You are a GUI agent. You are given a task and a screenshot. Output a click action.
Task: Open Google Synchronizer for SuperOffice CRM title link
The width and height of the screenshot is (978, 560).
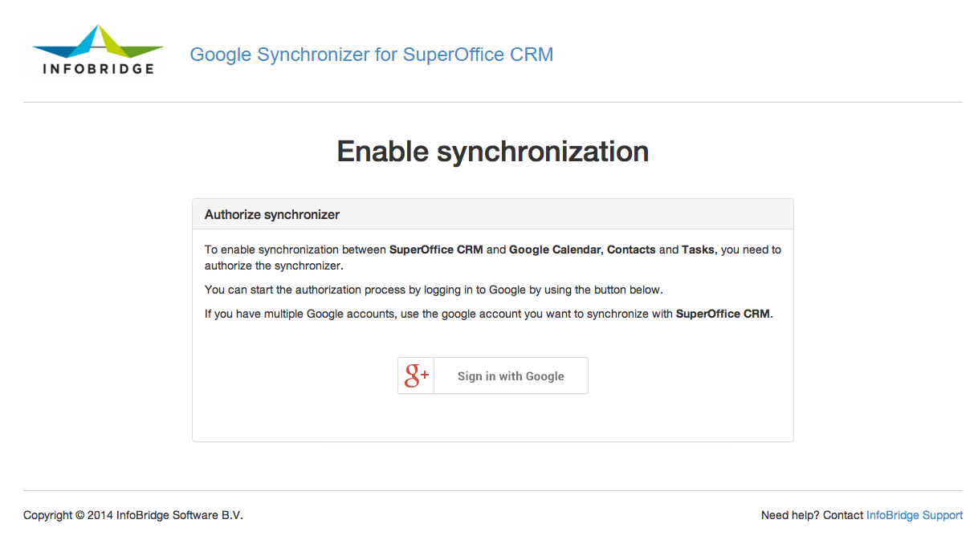tap(372, 55)
